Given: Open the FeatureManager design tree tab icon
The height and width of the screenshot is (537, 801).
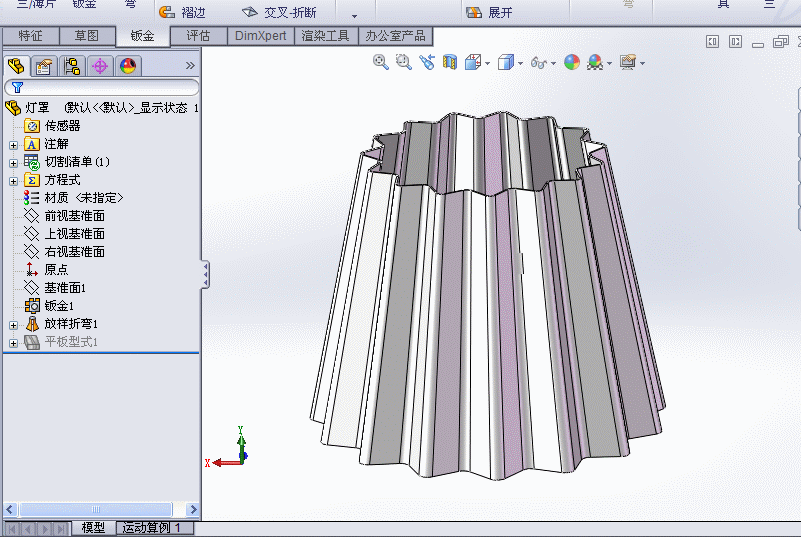Looking at the screenshot, I should tap(17, 66).
